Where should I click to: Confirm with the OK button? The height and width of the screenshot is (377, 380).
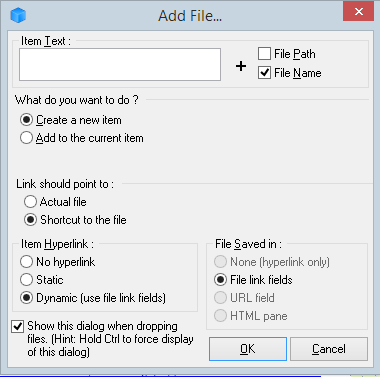[x=248, y=349]
